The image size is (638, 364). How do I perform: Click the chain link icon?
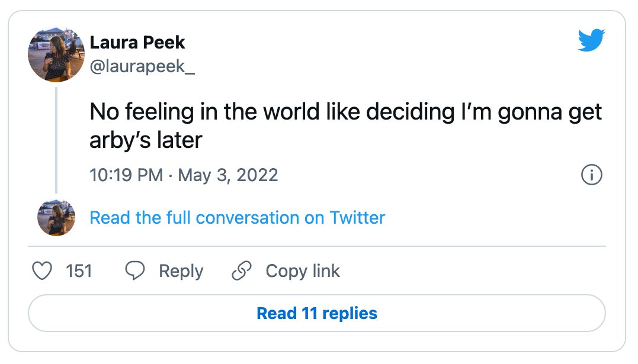click(242, 271)
